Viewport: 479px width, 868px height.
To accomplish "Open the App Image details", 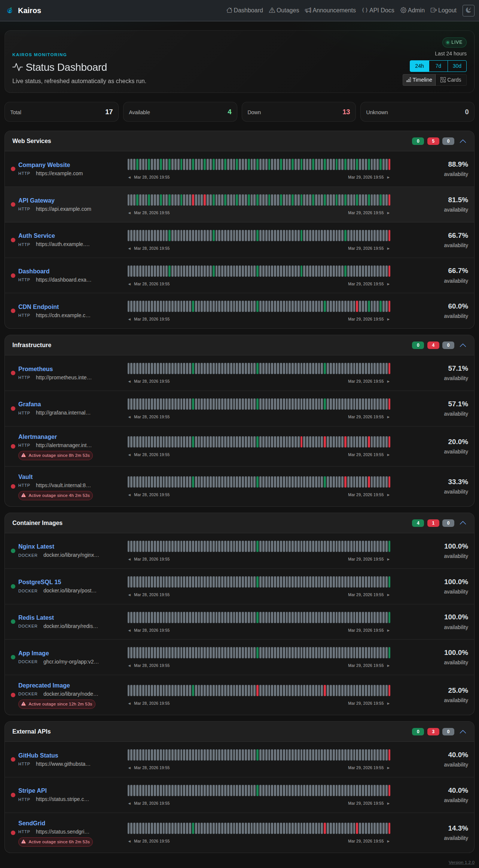I will tap(34, 653).
